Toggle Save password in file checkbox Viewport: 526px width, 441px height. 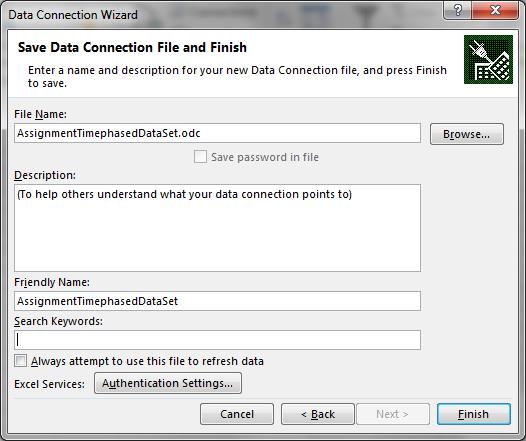point(200,157)
